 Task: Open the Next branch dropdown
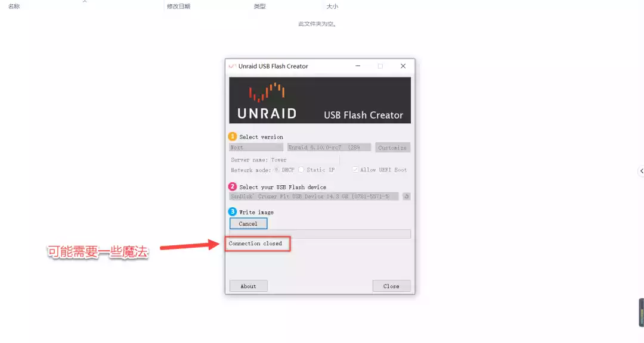click(x=256, y=147)
